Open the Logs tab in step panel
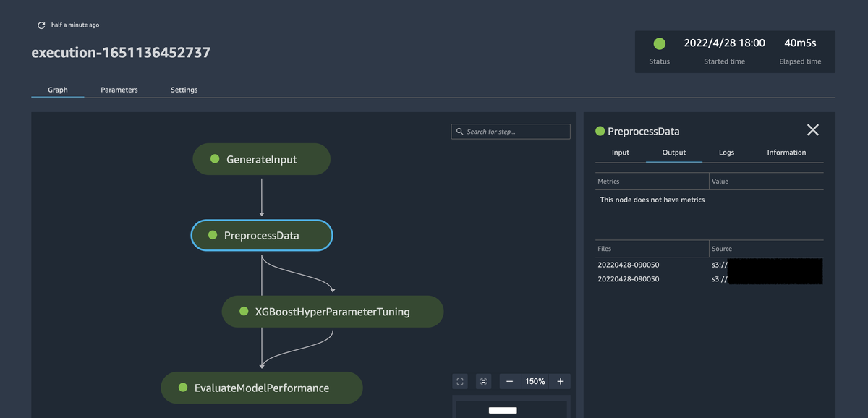 coord(726,153)
